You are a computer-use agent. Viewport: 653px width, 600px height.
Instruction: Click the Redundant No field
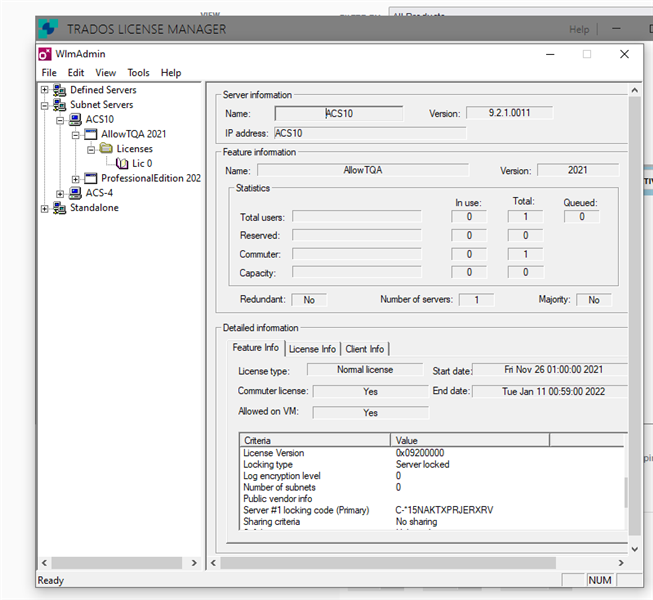coord(309,300)
